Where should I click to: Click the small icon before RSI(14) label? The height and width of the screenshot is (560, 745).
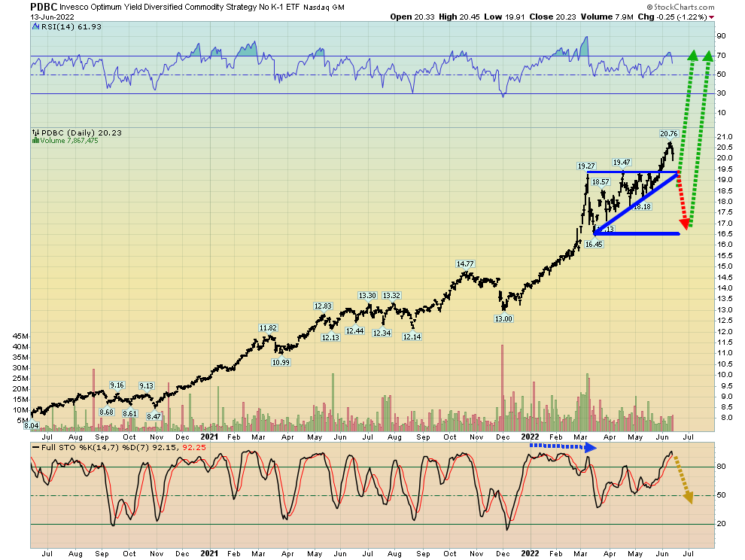pos(35,27)
